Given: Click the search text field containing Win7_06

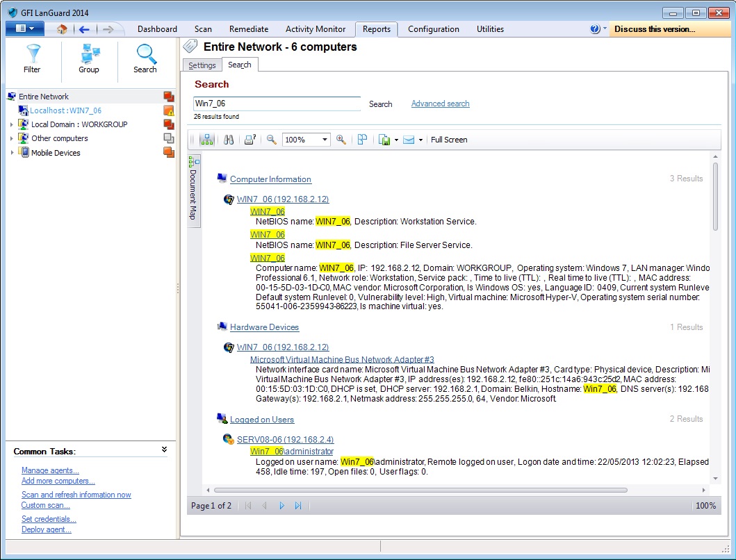Looking at the screenshot, I should click(277, 104).
